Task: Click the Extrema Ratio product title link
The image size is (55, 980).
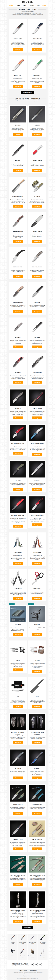Action: point(37,372)
